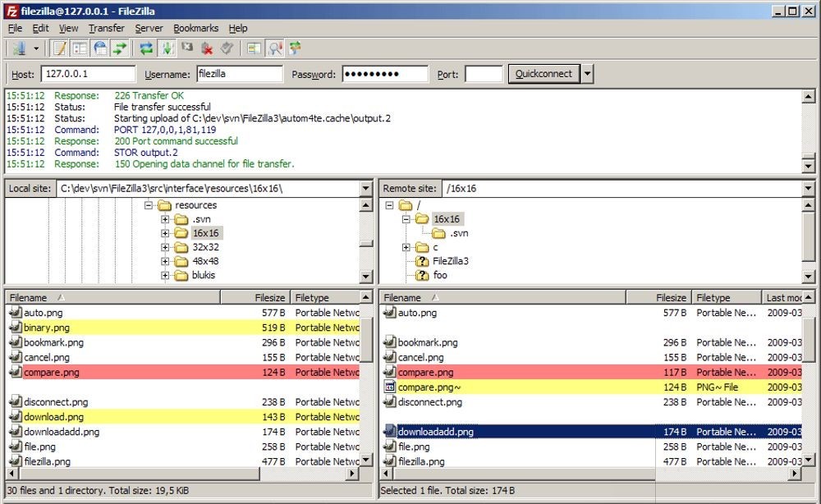Open the Transfer menu
821x504 pixels.
[106, 28]
